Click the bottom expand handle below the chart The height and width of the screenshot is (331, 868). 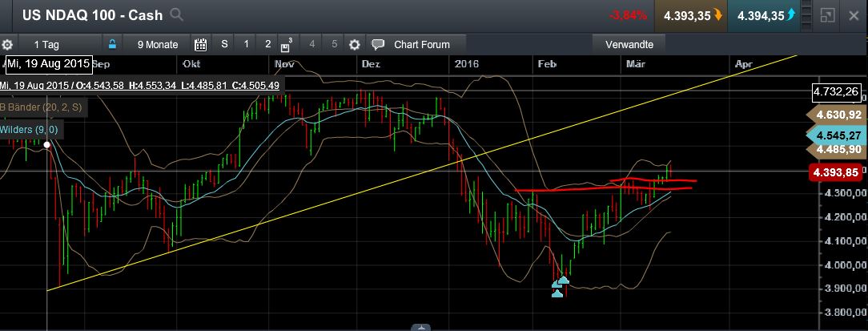[422, 327]
